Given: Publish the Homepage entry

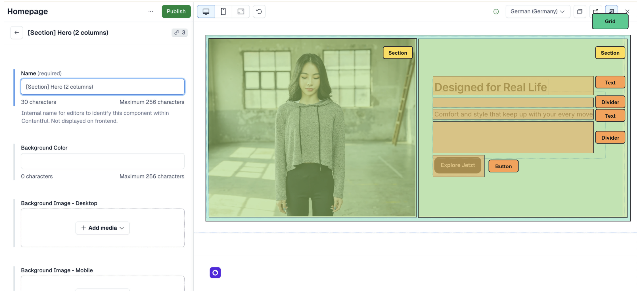Looking at the screenshot, I should coord(176,11).
